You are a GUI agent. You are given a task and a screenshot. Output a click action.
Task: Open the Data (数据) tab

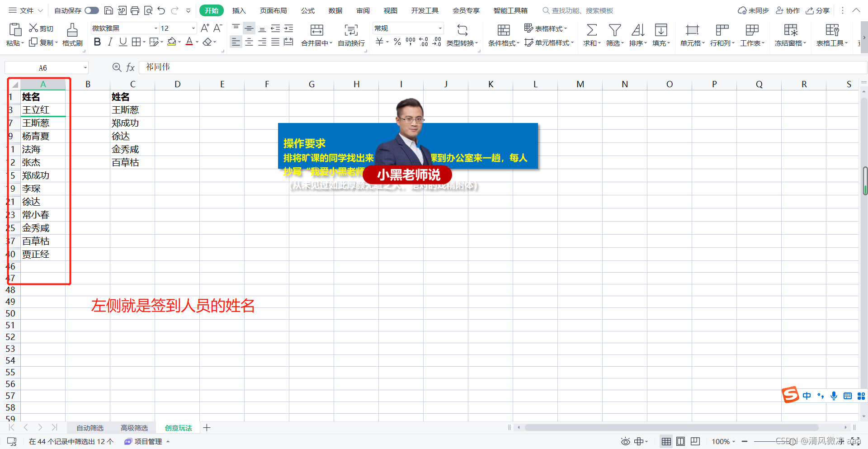[x=335, y=10]
